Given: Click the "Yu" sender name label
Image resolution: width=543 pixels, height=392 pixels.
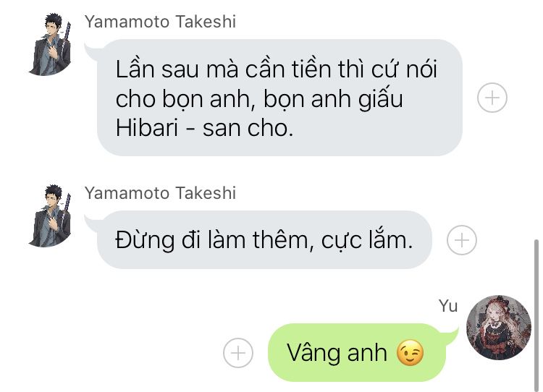Looking at the screenshot, I should click(448, 306).
